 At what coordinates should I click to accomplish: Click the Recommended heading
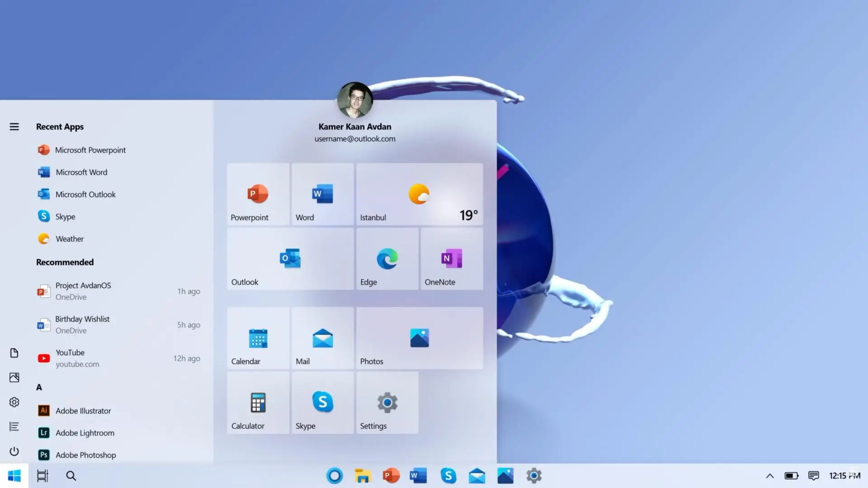(x=65, y=263)
